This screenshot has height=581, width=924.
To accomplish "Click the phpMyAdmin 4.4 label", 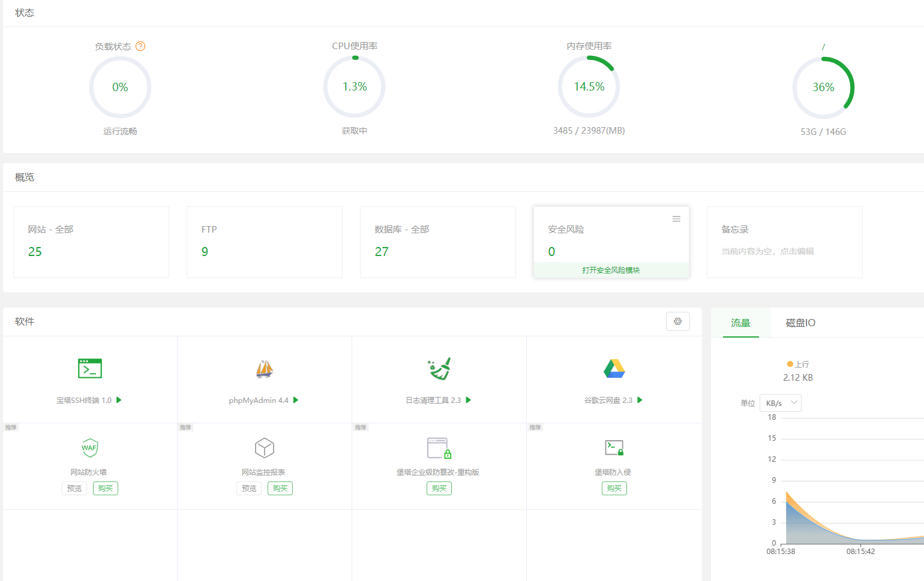I will (x=259, y=400).
